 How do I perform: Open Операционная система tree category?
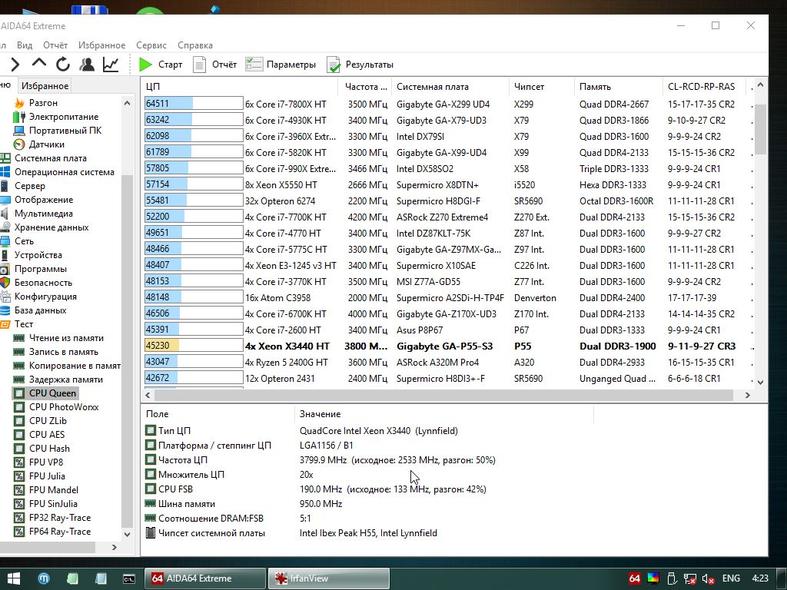64,172
